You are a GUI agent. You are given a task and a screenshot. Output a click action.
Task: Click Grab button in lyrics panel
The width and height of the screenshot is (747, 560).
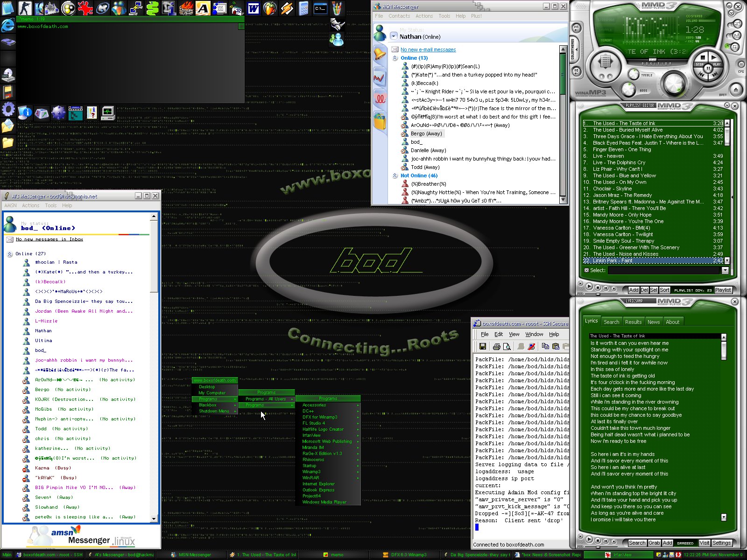coord(654,543)
